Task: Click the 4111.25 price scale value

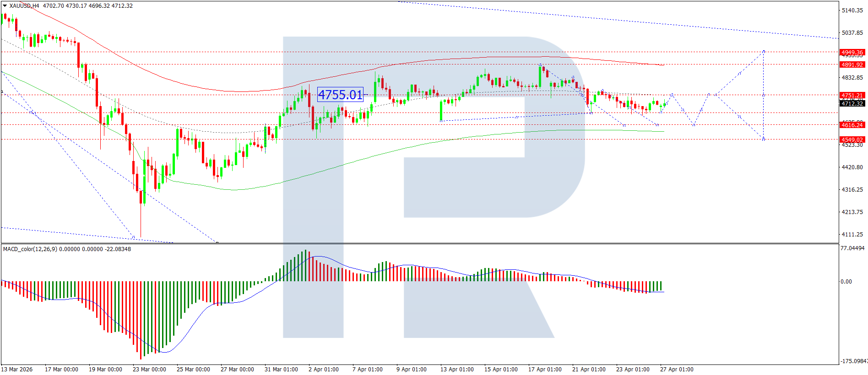Action: point(852,235)
